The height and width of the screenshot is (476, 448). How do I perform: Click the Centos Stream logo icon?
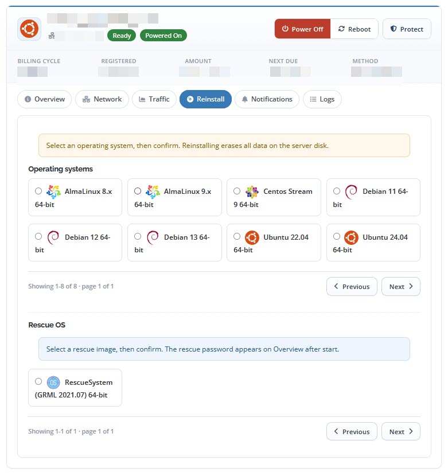click(x=252, y=192)
